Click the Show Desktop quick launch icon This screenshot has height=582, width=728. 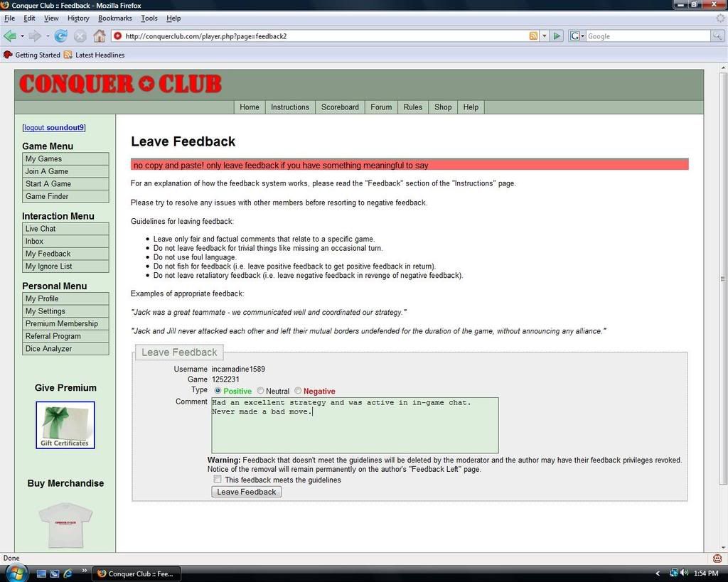click(x=41, y=573)
